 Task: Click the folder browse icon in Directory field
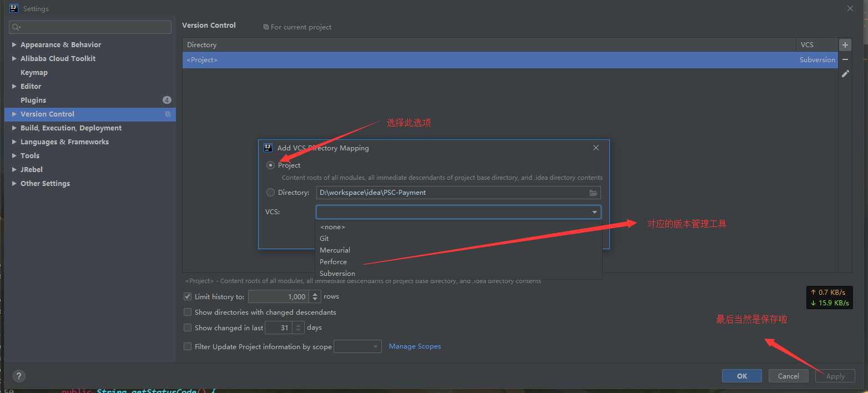593,193
